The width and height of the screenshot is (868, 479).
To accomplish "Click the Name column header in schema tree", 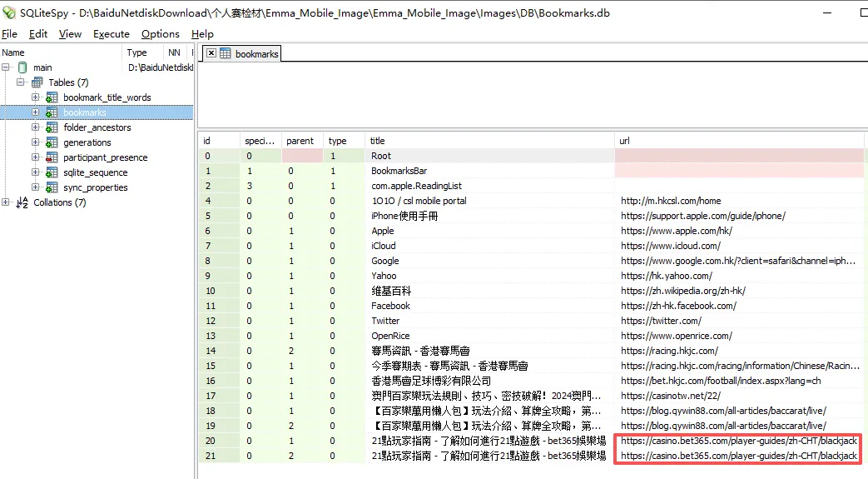I will tap(61, 52).
